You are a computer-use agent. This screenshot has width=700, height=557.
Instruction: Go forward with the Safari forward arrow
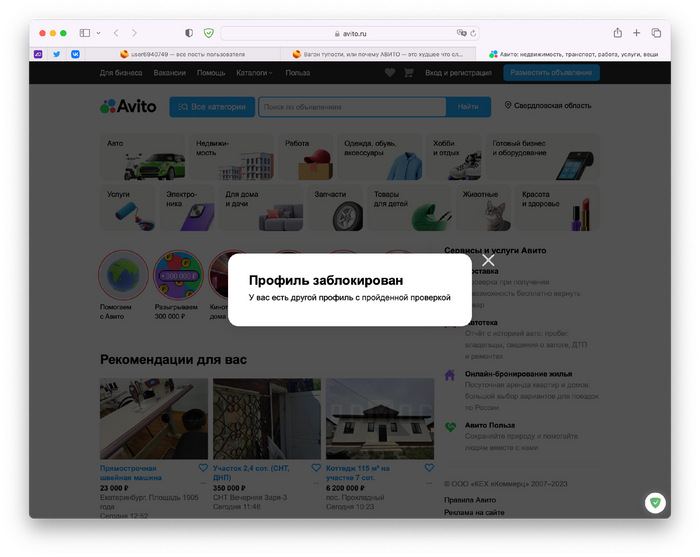pyautogui.click(x=134, y=33)
